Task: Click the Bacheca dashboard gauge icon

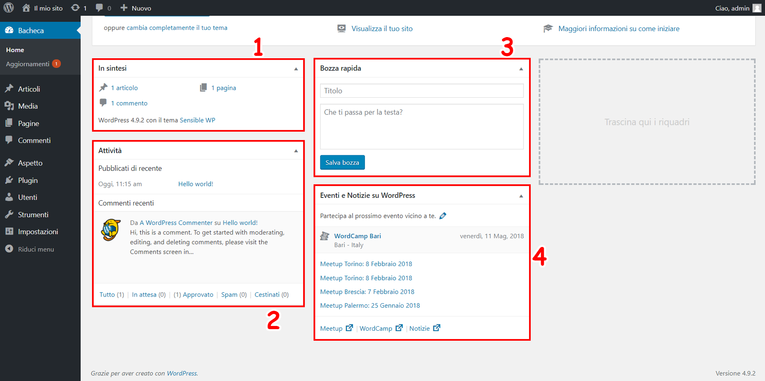Action: pos(9,30)
